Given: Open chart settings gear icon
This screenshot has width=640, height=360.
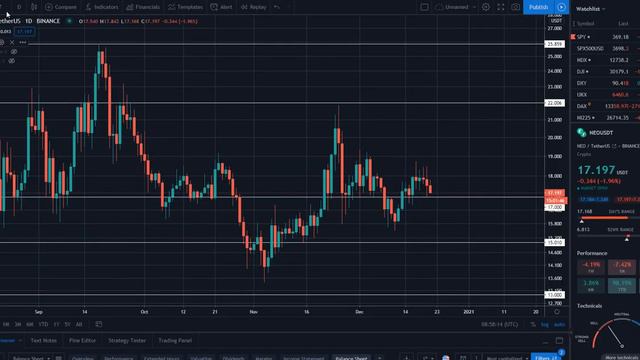Looking at the screenshot, I should pyautogui.click(x=486, y=7).
